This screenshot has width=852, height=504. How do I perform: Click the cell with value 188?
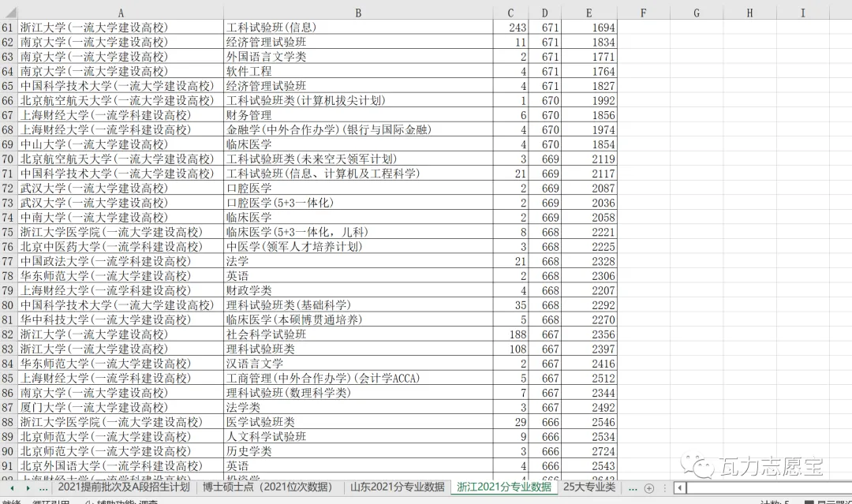pyautogui.click(x=510, y=334)
